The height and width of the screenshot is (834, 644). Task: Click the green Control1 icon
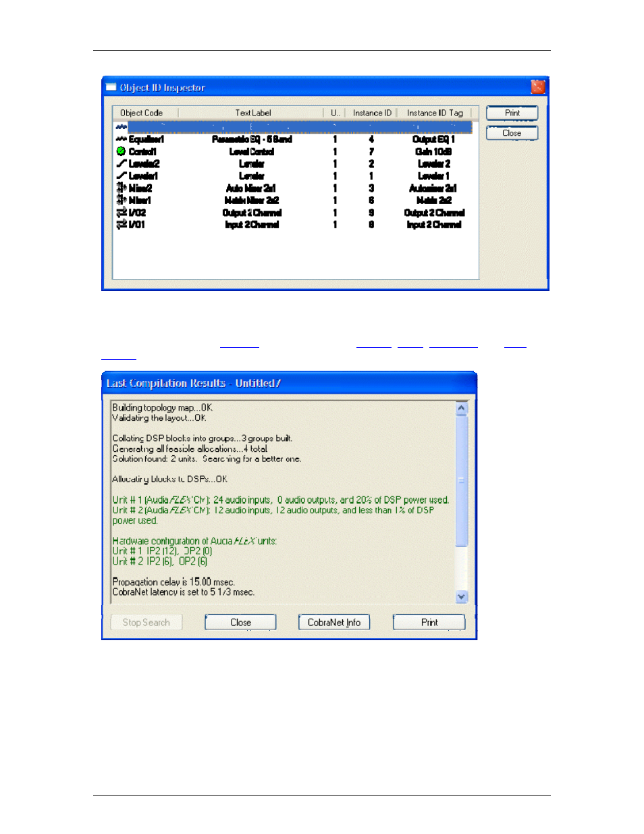121,151
